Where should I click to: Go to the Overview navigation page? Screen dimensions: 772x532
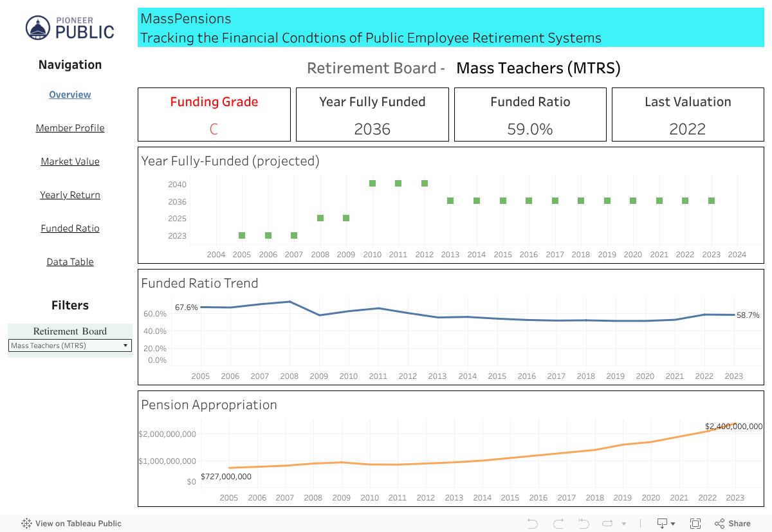[x=70, y=95]
